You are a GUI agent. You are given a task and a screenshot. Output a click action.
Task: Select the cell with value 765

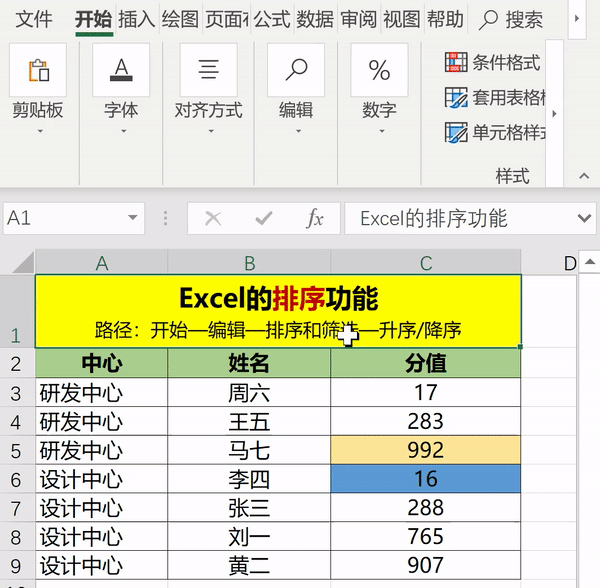coord(426,536)
